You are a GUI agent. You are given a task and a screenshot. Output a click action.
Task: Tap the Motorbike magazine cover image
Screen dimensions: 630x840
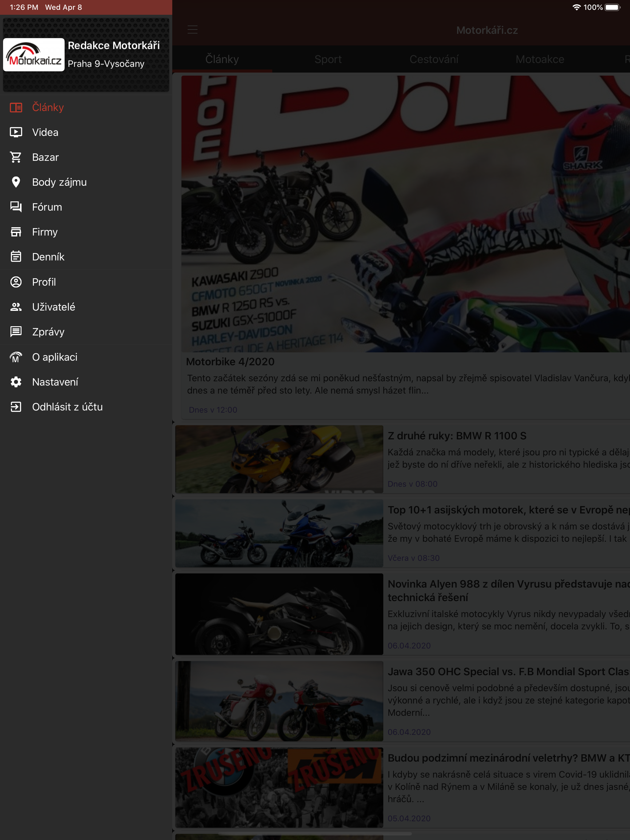405,214
